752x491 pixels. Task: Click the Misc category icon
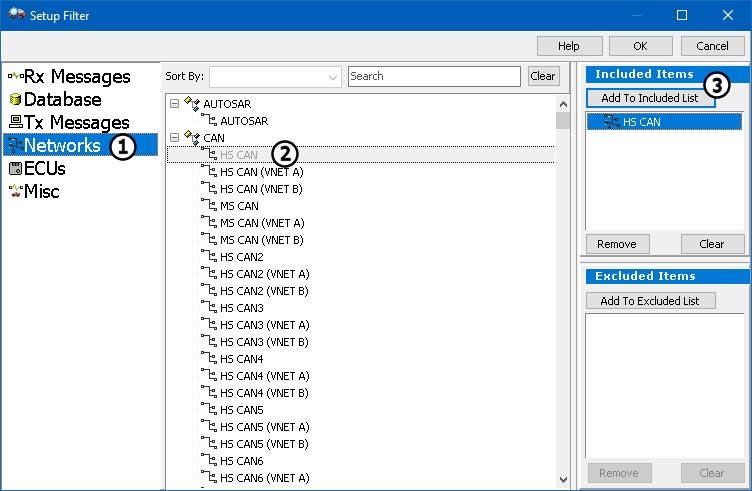coord(15,192)
